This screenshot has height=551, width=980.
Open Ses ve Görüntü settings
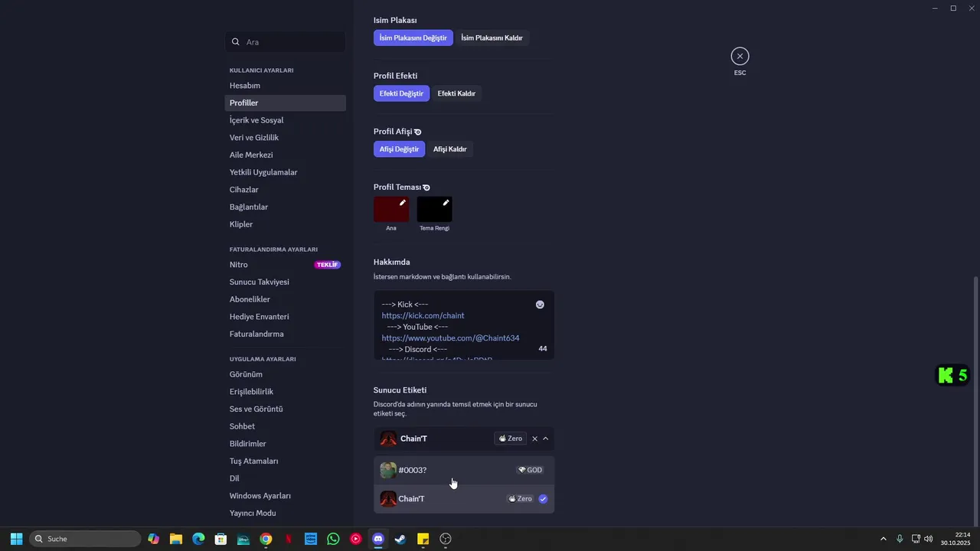click(x=286, y=409)
